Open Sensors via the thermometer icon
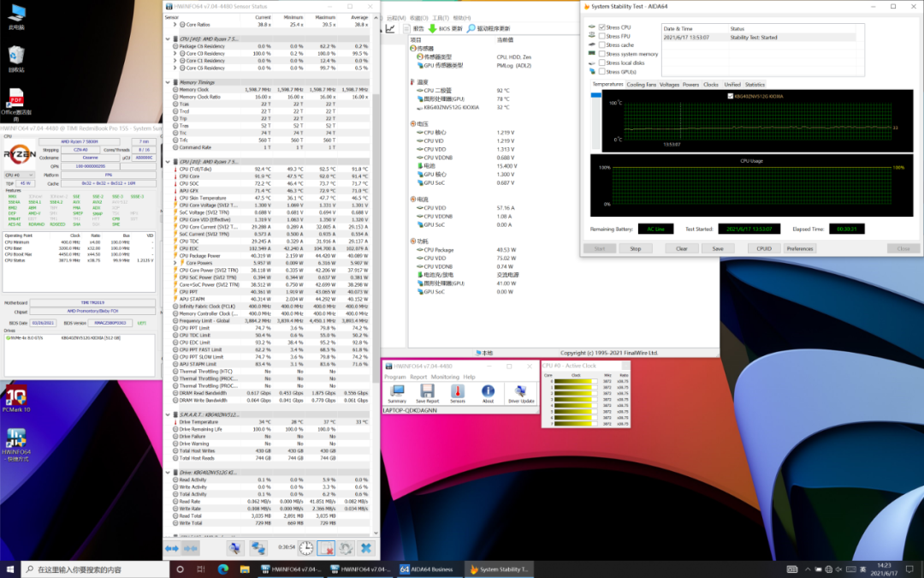 458,392
